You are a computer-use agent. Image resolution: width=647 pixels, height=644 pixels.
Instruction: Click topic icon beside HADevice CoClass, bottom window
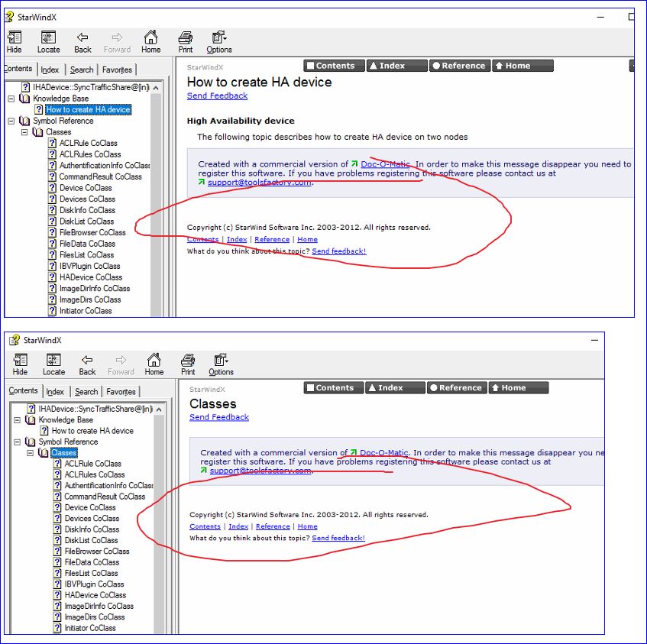point(57,595)
